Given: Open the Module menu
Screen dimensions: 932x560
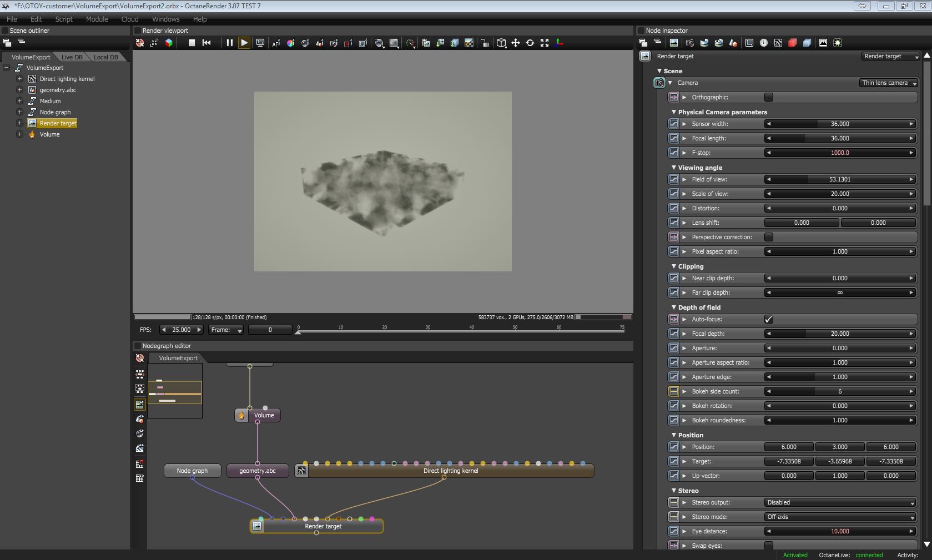Looking at the screenshot, I should pyautogui.click(x=97, y=19).
